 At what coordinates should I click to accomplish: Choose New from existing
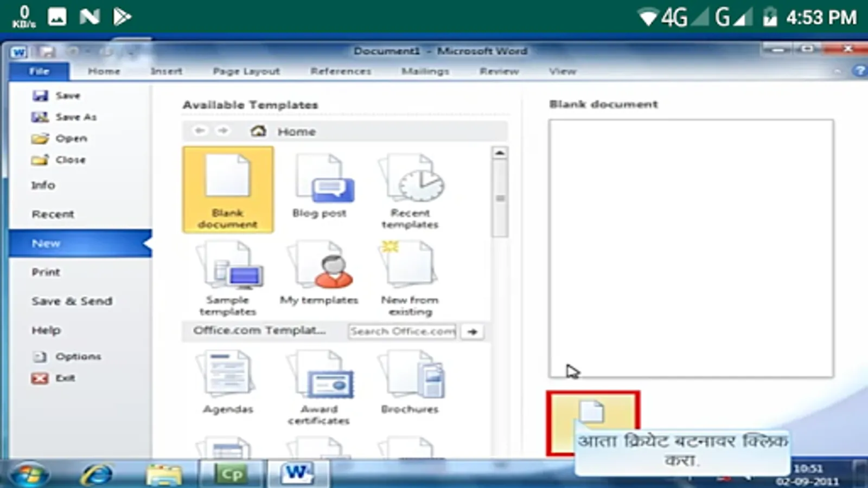(x=410, y=278)
